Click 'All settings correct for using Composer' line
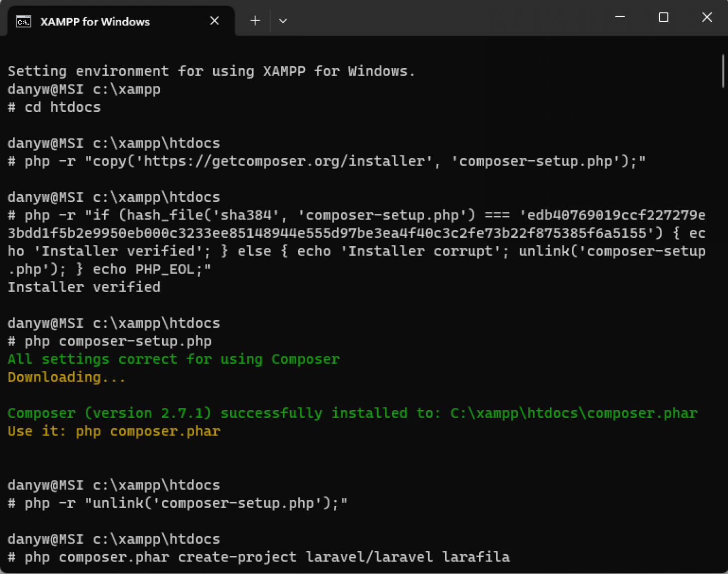The image size is (728, 574). coord(173,359)
